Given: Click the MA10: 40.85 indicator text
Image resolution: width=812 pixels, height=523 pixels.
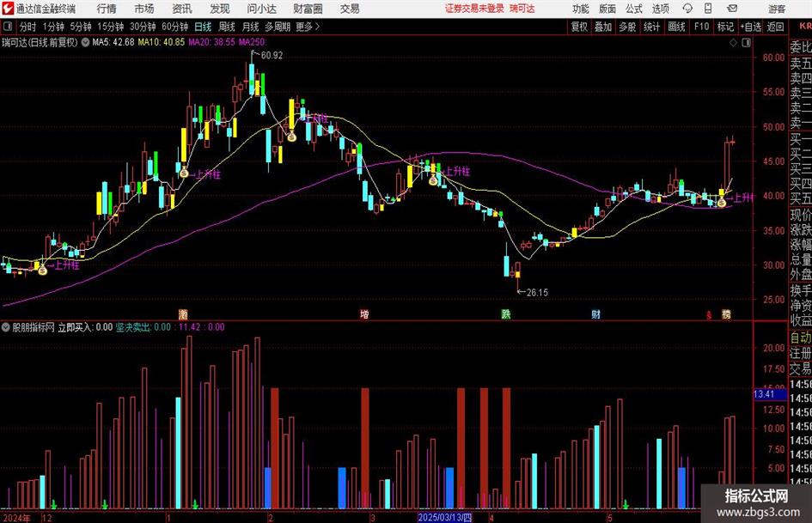Looking at the screenshot, I should (x=161, y=42).
